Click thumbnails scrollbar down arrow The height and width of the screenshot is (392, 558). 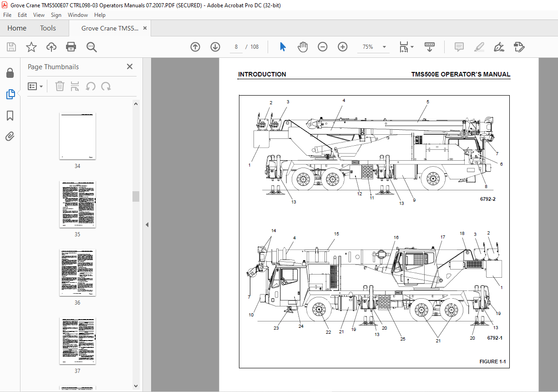pos(136,386)
